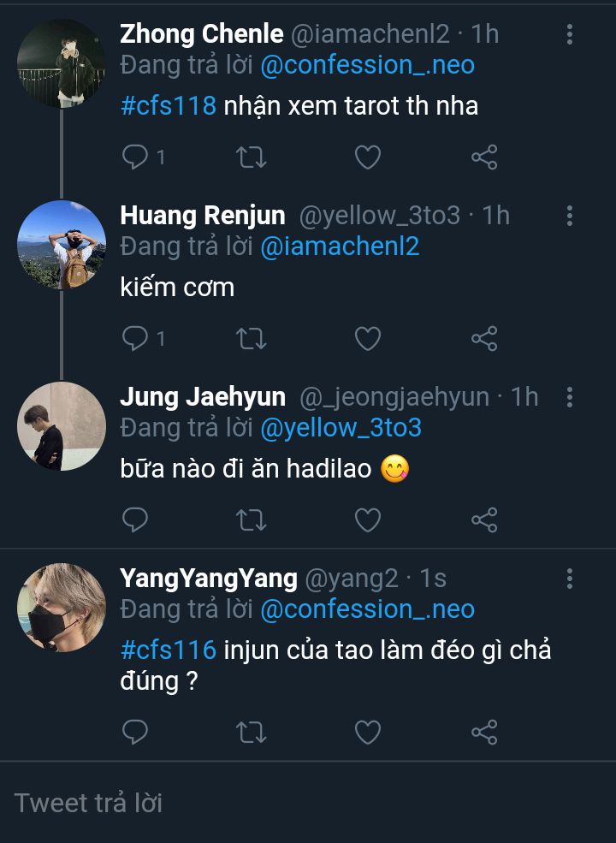Retweet YangYangYang's #cfs116 reply
This screenshot has width=616, height=843.
pos(252,733)
